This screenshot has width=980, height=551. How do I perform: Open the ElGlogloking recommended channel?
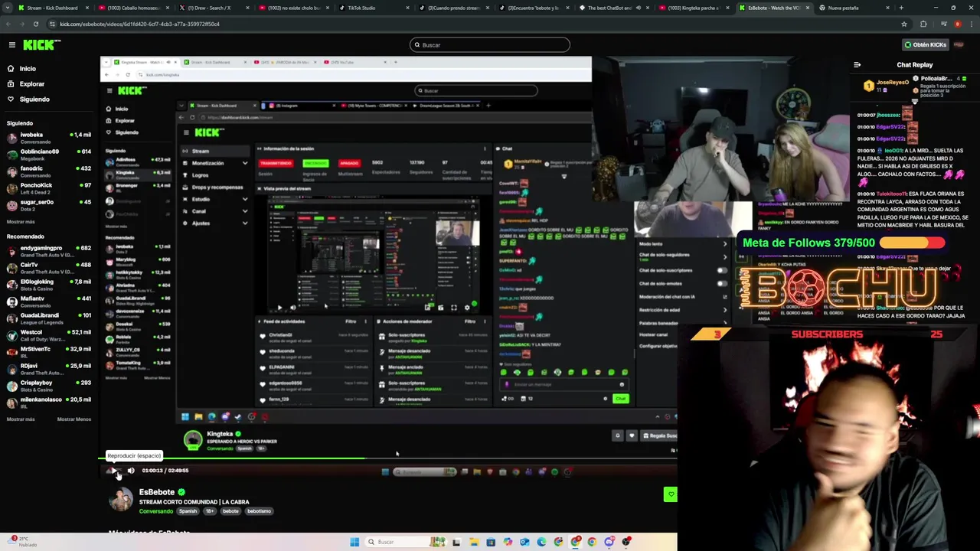pos(49,285)
